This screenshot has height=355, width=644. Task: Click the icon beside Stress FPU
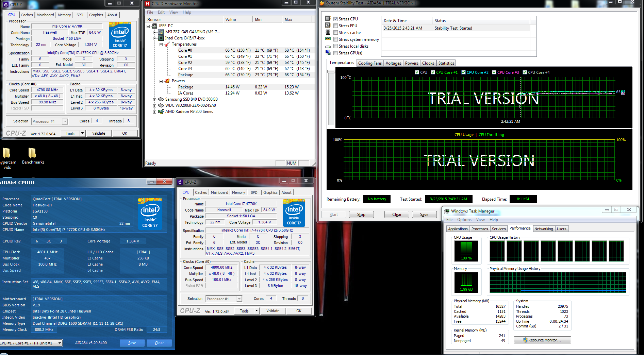(328, 25)
